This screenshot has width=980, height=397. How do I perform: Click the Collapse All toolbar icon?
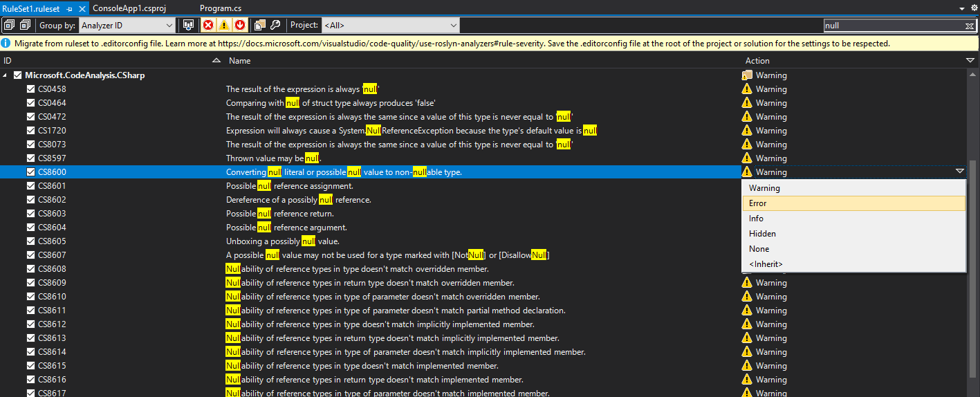tap(26, 25)
